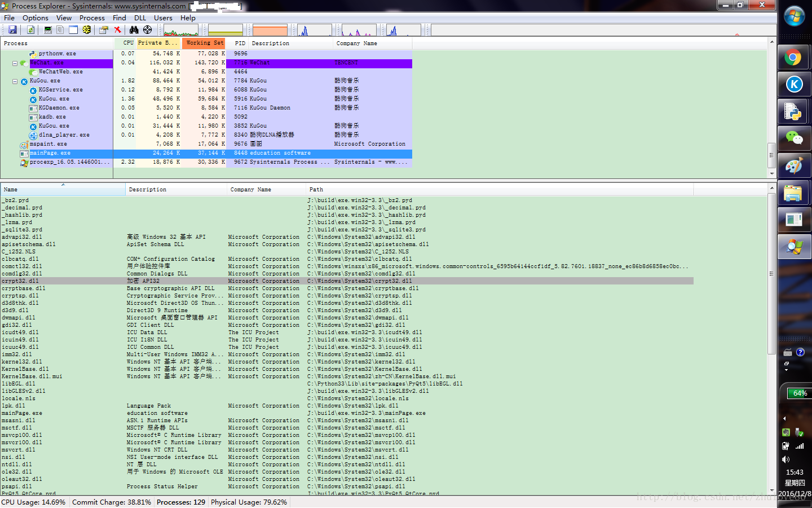Image resolution: width=812 pixels, height=508 pixels.
Task: Click Commit Charge in the status bar
Action: click(x=112, y=502)
